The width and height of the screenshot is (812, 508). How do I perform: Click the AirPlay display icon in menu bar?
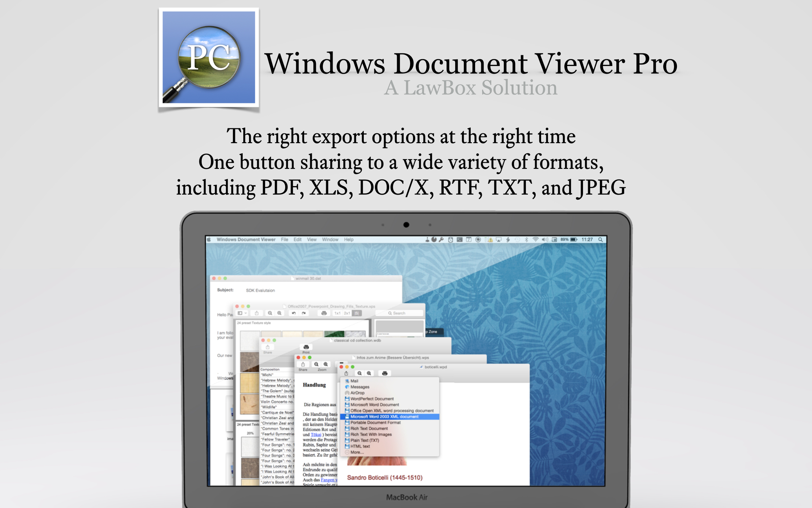coord(499,240)
